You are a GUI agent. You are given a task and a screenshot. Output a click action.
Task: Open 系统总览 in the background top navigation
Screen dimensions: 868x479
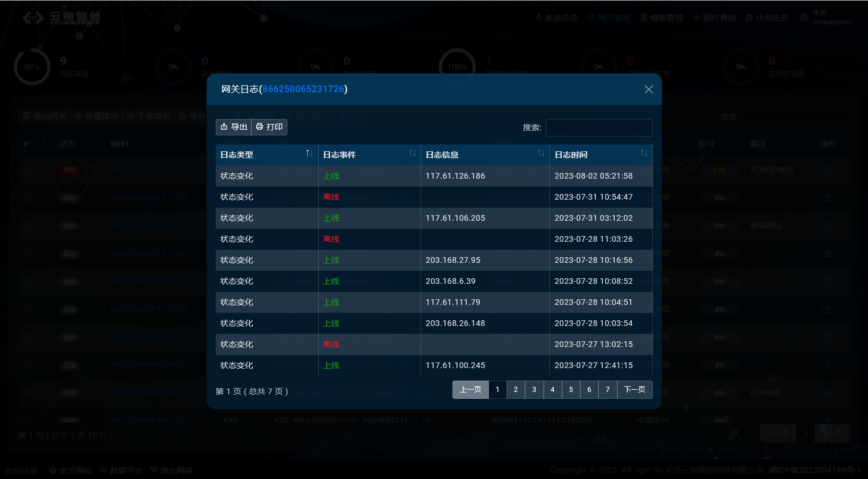(556, 18)
